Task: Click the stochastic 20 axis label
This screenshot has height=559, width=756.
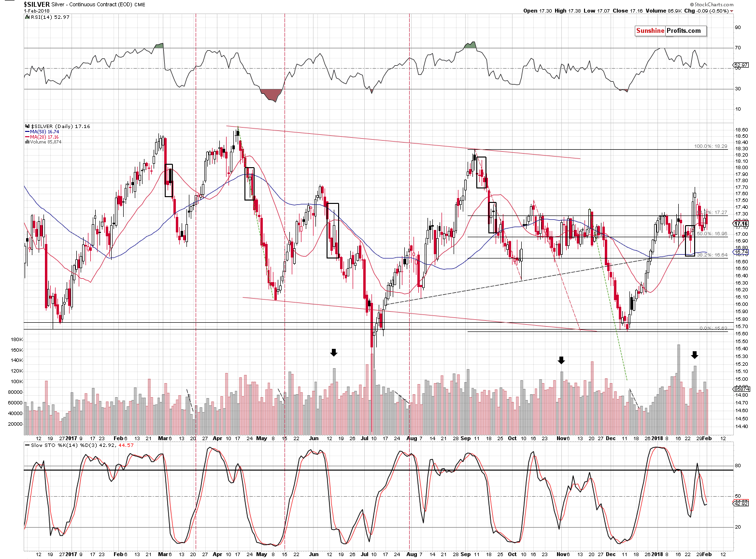Action: point(738,527)
